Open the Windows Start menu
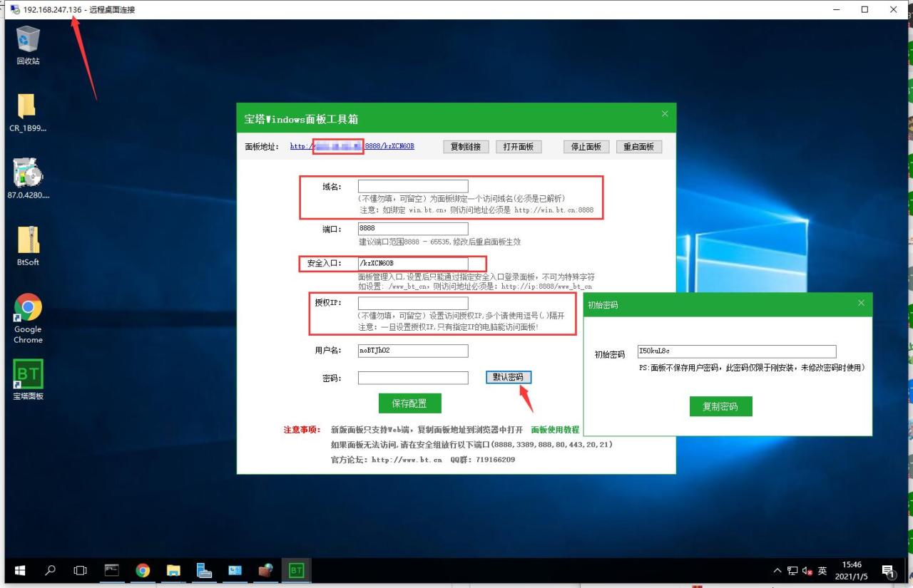The height and width of the screenshot is (588, 913). 20,570
